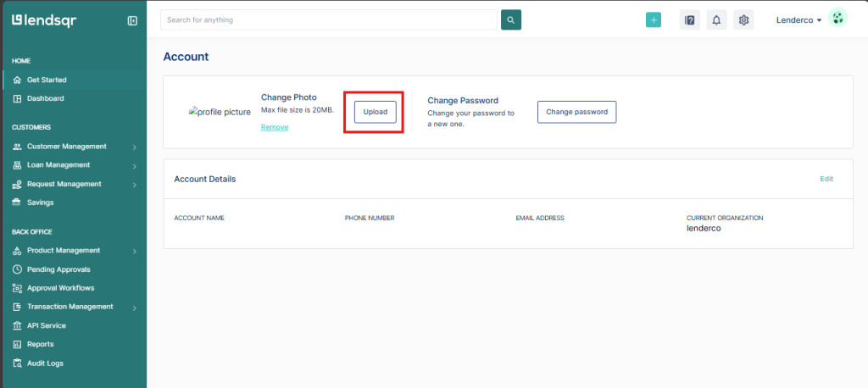Viewport: 868px width, 388px height.
Task: Click the green plus quick-add icon
Action: coord(653,20)
